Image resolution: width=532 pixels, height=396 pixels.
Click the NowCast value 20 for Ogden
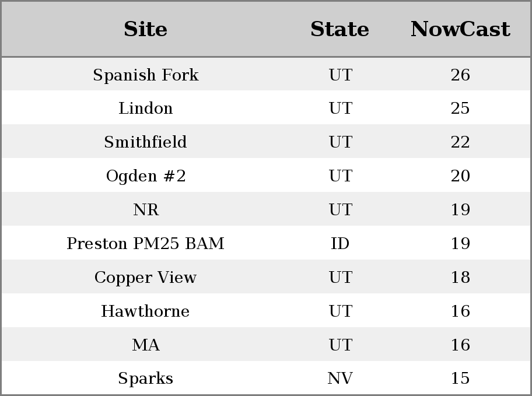tap(460, 176)
